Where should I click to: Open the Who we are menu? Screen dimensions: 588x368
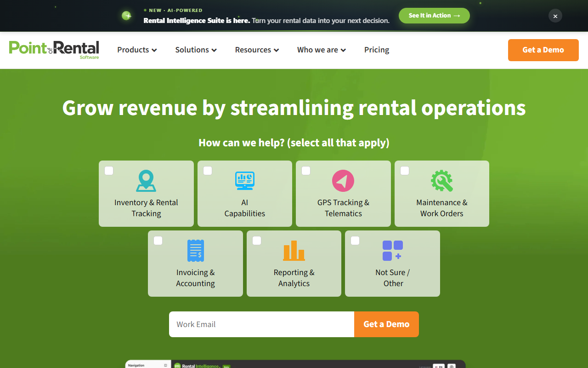(x=322, y=50)
